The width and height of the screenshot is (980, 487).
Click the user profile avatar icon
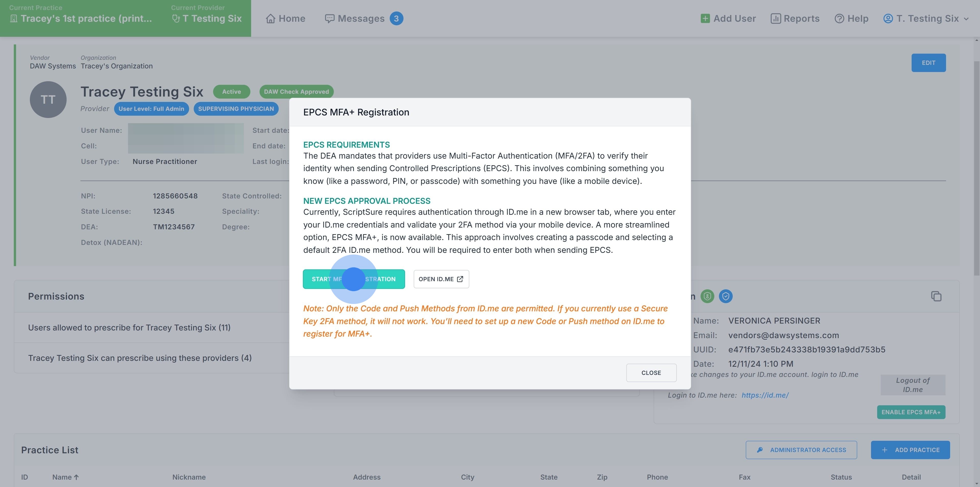(888, 19)
